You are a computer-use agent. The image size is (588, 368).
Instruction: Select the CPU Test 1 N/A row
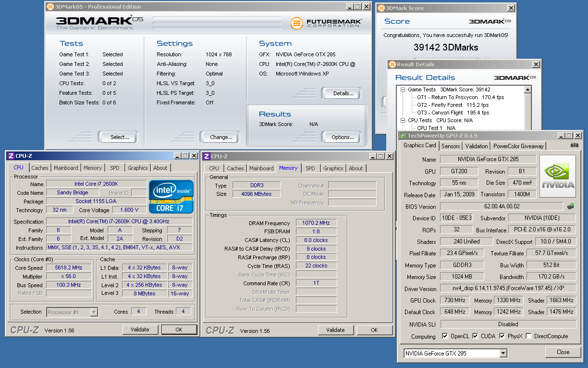pos(436,128)
